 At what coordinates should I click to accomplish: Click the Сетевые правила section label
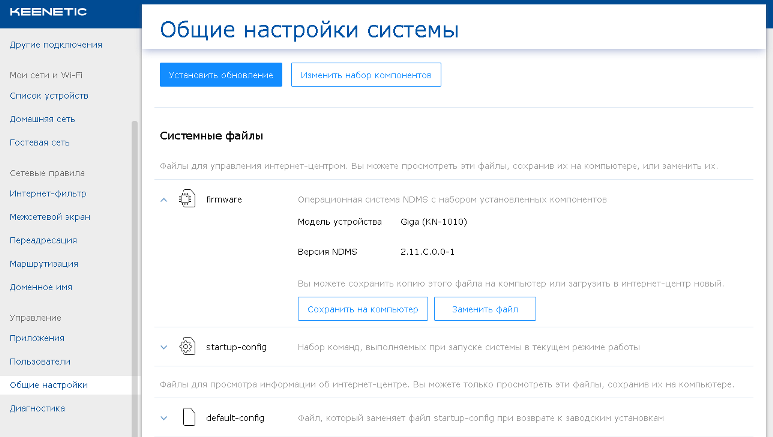tap(47, 173)
